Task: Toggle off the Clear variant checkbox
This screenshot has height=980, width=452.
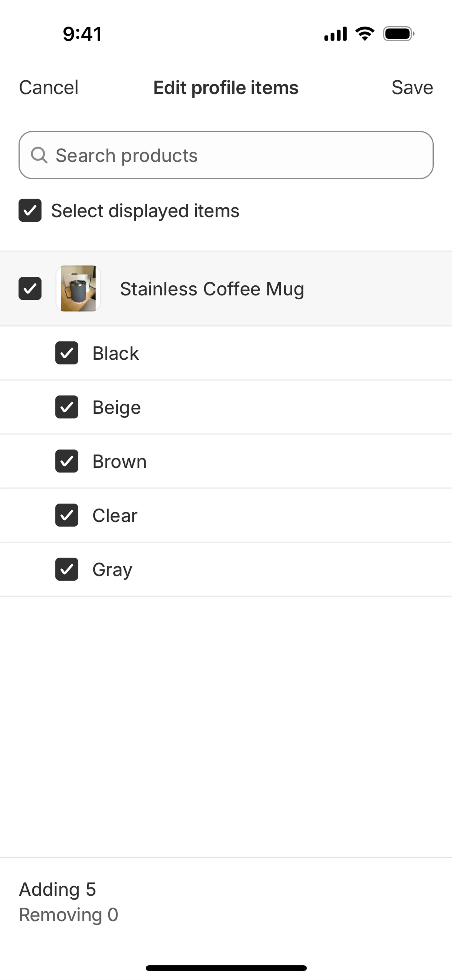Action: (67, 515)
